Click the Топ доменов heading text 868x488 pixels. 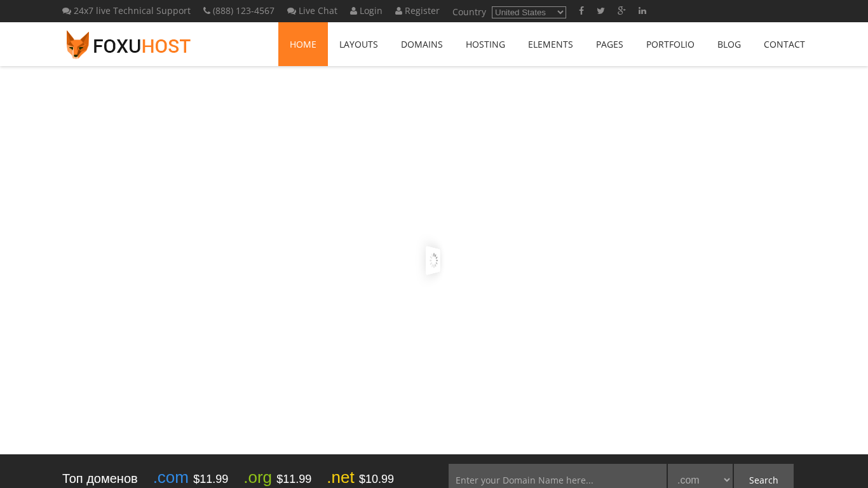(x=100, y=478)
